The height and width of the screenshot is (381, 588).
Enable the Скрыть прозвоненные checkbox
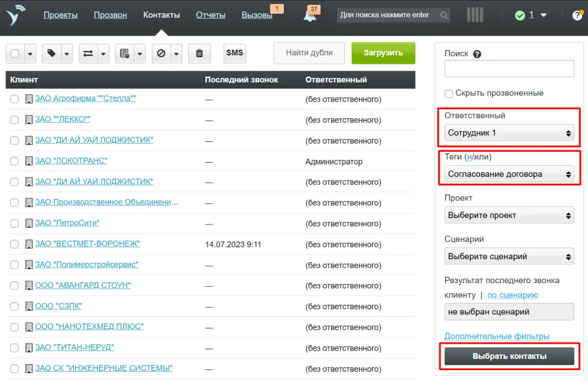click(x=449, y=94)
